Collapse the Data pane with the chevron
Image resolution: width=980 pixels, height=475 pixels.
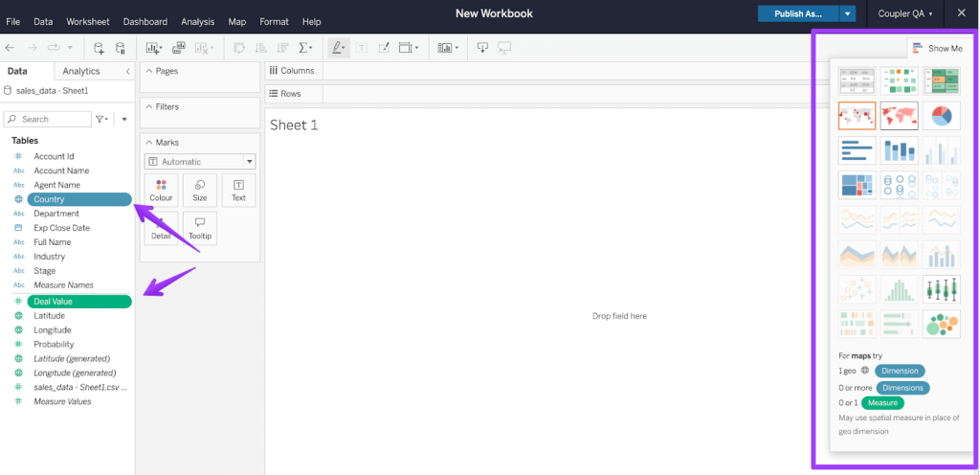pyautogui.click(x=127, y=71)
